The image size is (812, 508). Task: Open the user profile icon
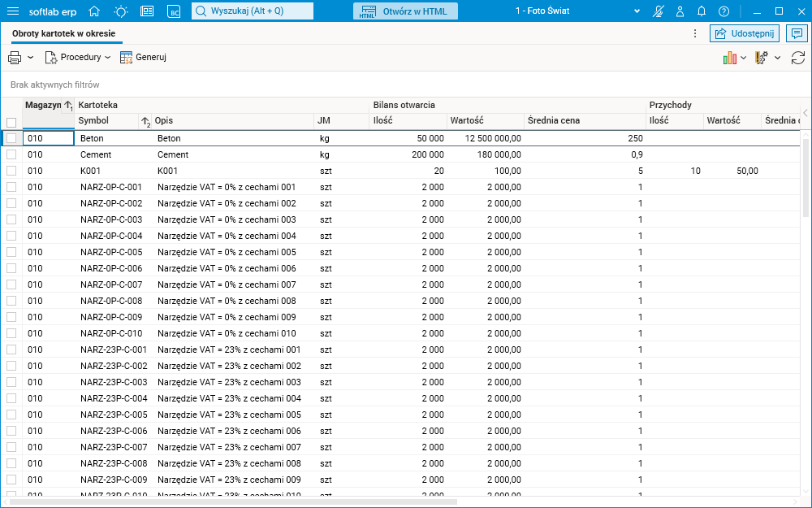tap(680, 11)
